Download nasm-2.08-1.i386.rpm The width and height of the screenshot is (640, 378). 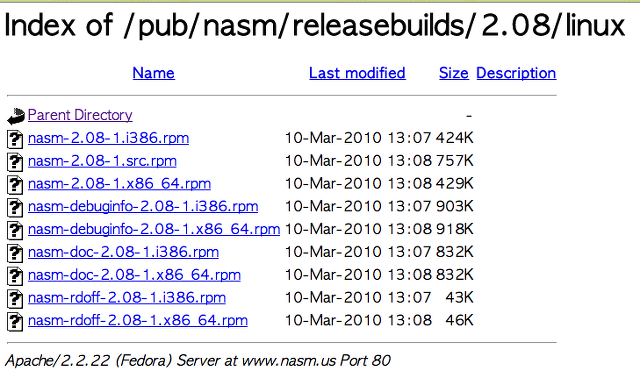click(109, 138)
